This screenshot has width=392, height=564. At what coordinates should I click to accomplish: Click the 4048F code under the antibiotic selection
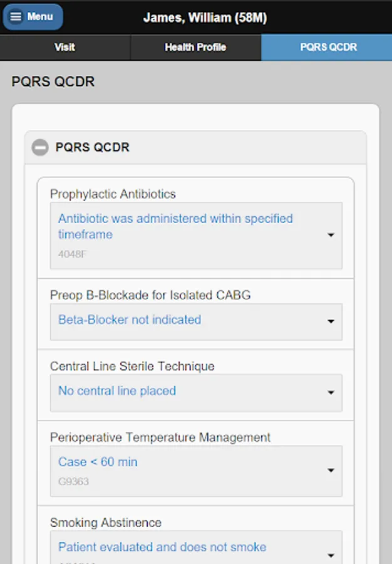[70, 254]
